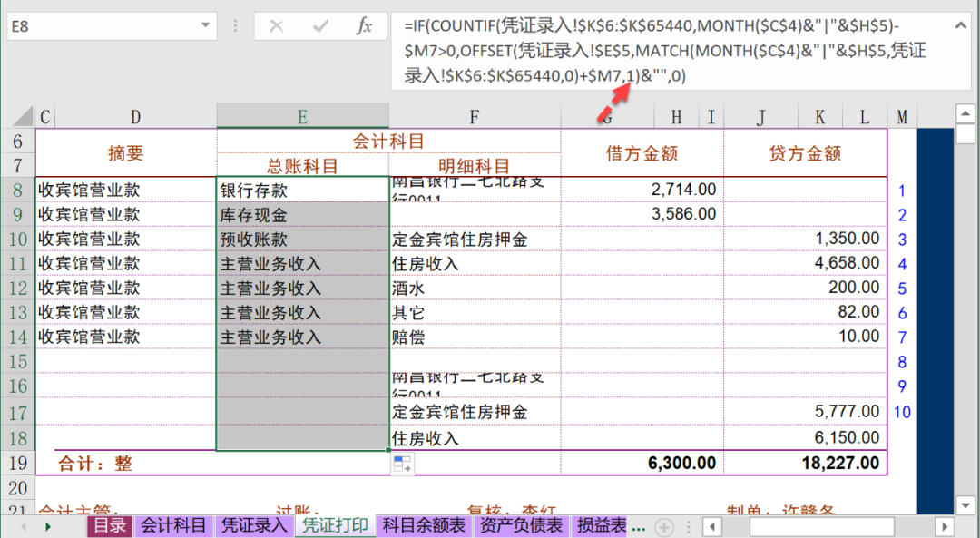The height and width of the screenshot is (538, 980).
Task: Click the 贷方金额 header cell
Action: click(x=805, y=153)
